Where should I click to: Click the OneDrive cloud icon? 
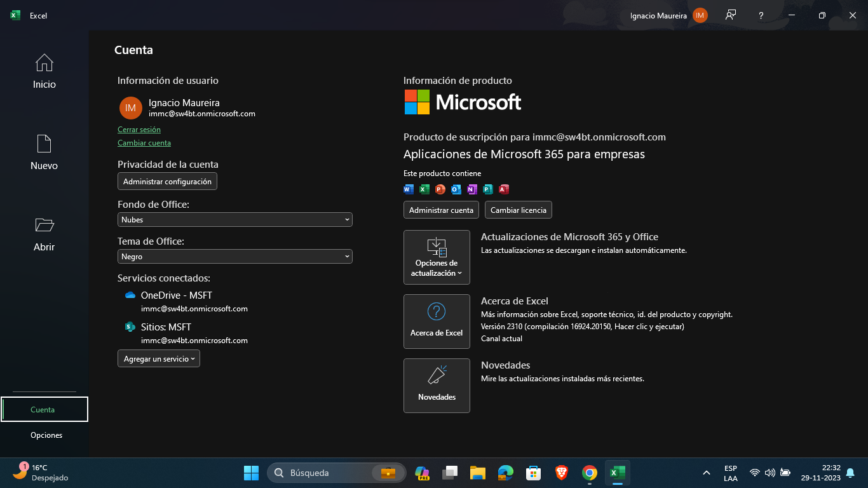pyautogui.click(x=130, y=295)
